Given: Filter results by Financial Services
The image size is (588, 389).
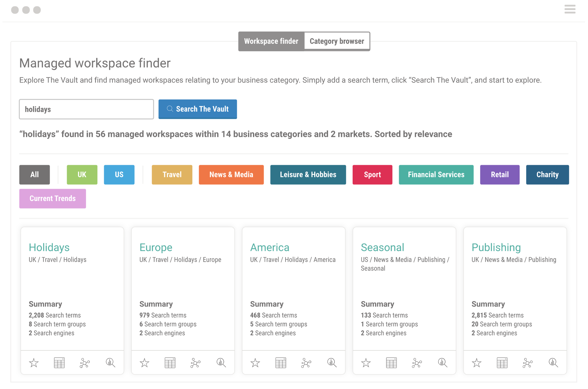Looking at the screenshot, I should [x=436, y=175].
